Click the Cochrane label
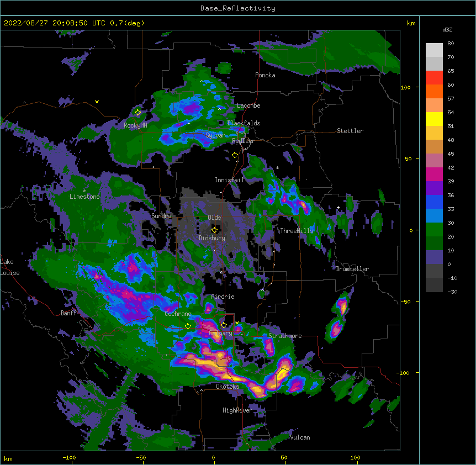 click(178, 314)
